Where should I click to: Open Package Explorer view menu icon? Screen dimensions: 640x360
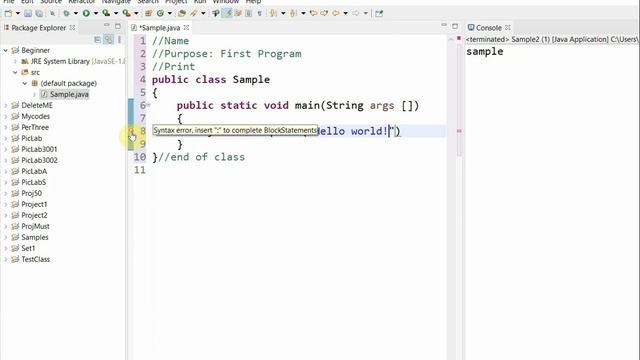tap(119, 39)
